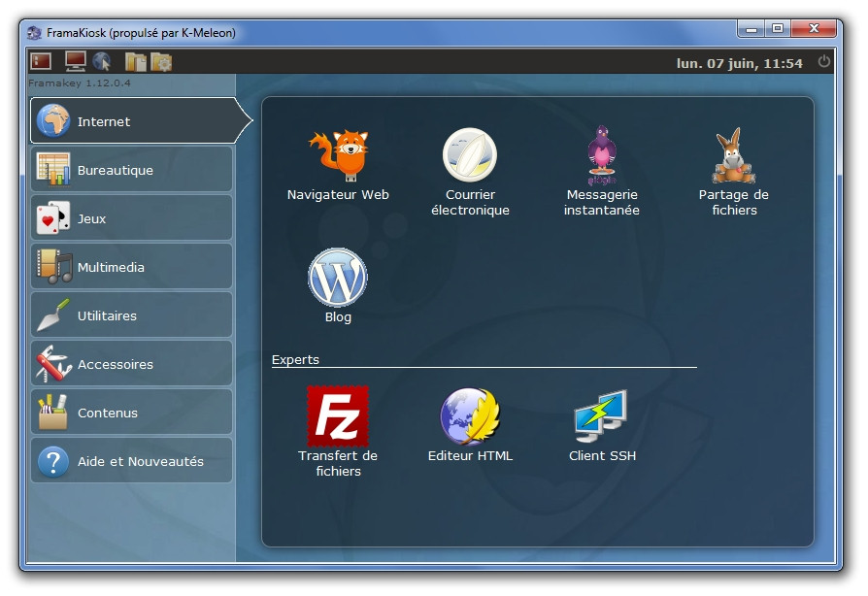Click the red panel toolbar icon
The height and width of the screenshot is (596, 868).
[x=41, y=61]
